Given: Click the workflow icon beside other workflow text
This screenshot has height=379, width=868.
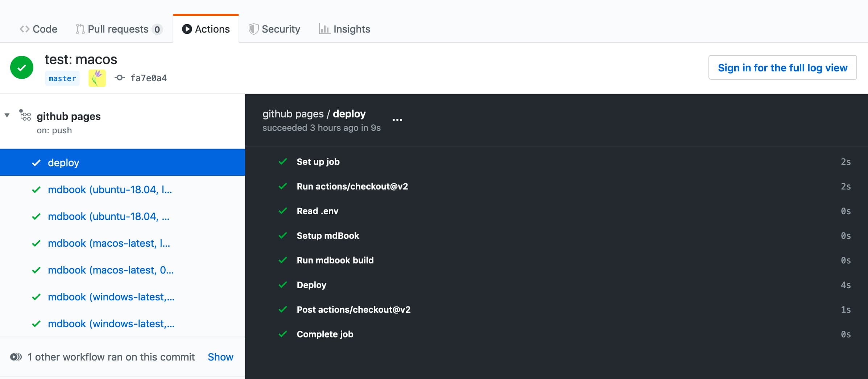Looking at the screenshot, I should tap(16, 357).
